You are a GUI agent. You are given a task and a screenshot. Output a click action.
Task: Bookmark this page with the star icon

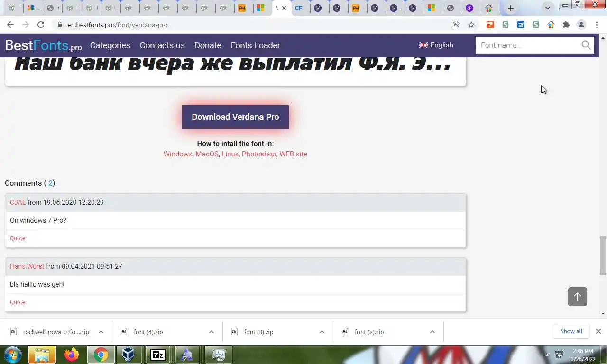[x=471, y=25]
